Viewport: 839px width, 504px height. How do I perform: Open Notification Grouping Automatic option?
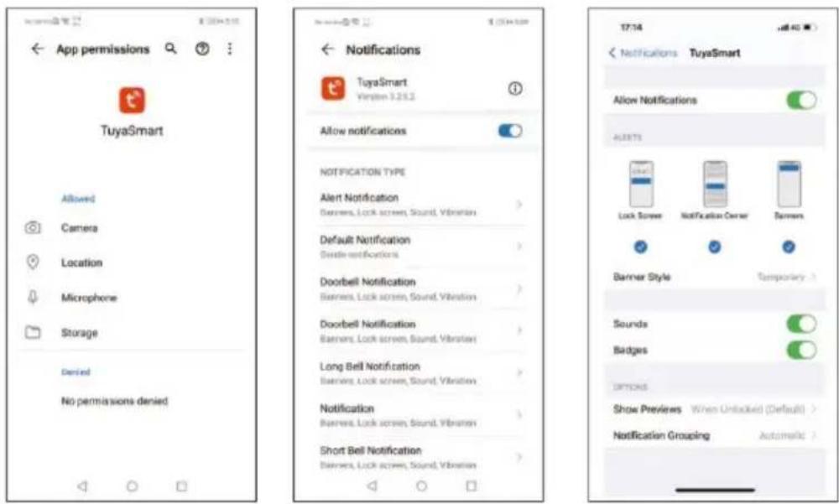point(788,435)
